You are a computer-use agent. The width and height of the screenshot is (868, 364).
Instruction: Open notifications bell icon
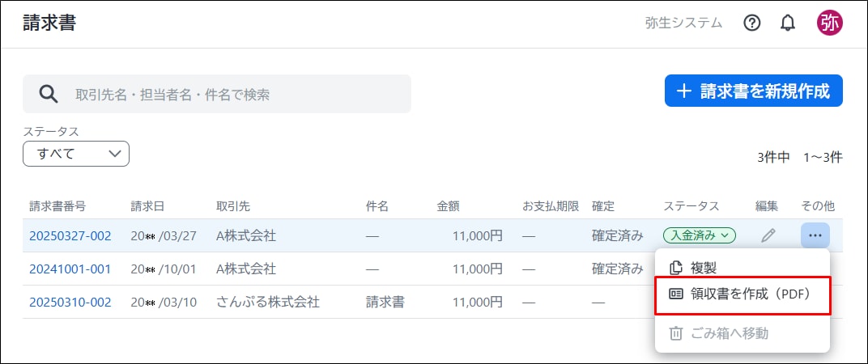[788, 23]
